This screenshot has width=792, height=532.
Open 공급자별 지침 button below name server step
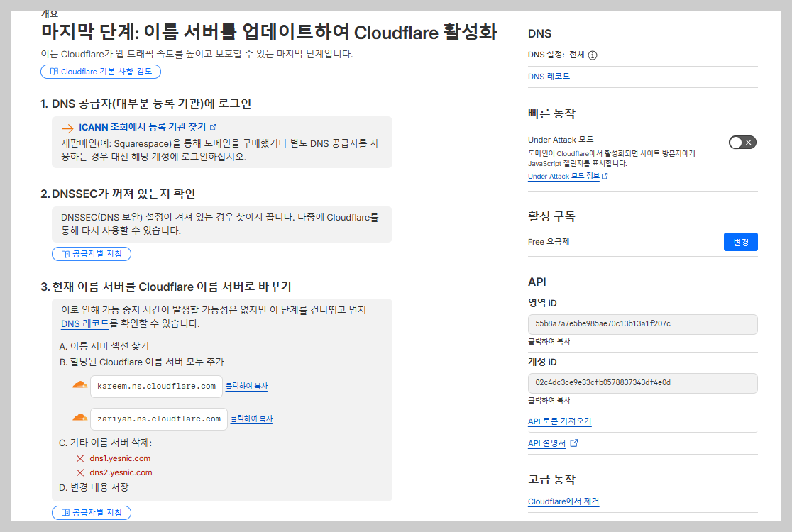(x=92, y=513)
